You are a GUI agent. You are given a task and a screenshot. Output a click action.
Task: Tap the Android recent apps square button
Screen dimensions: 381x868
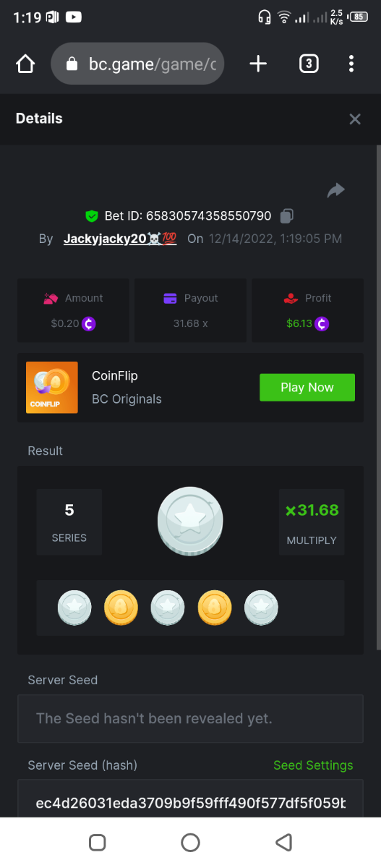97,842
